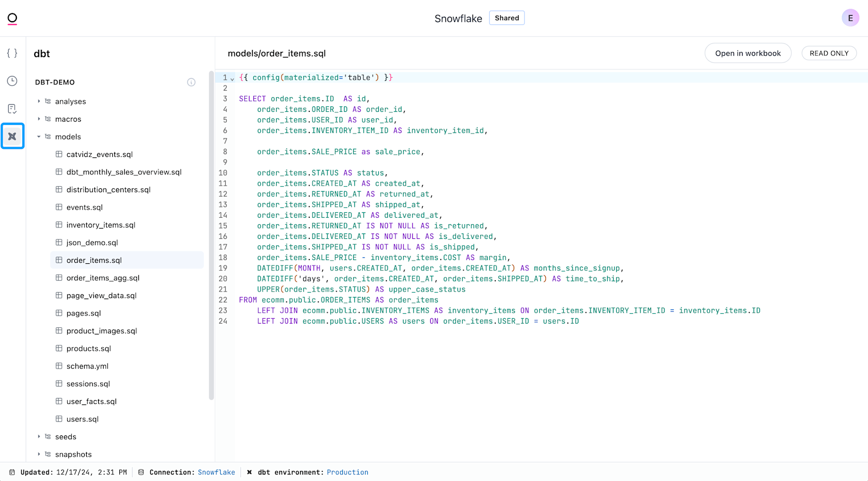Click the UPPER(order_items.STATUS) code line
This screenshot has width=868, height=481.
tap(361, 289)
